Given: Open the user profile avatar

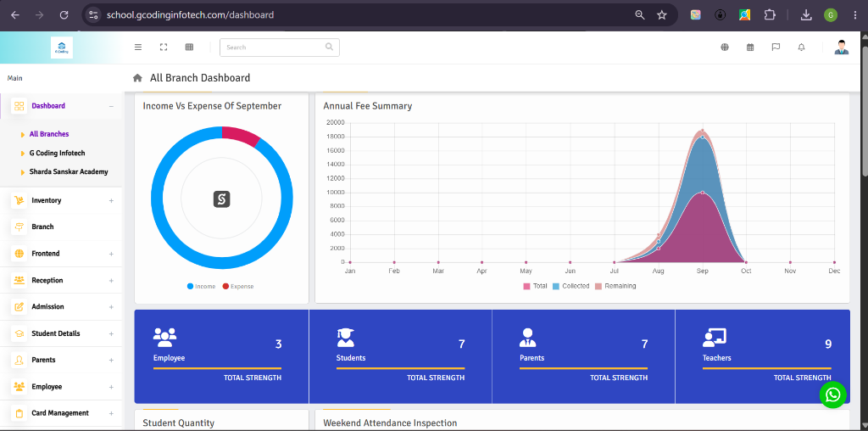Looking at the screenshot, I should click(x=842, y=48).
